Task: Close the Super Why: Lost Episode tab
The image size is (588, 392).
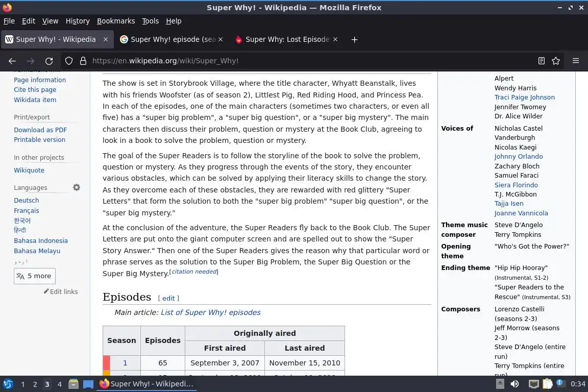Action: pos(335,39)
